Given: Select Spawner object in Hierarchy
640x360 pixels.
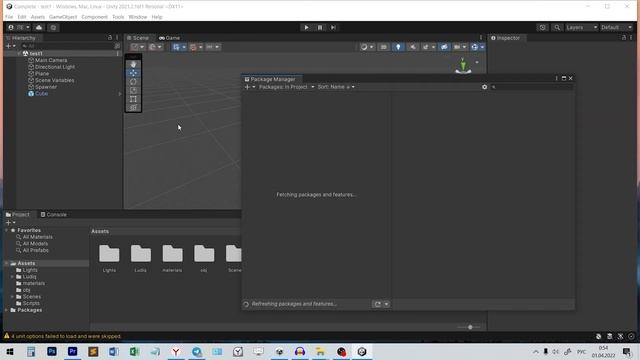Looking at the screenshot, I should click(x=46, y=87).
